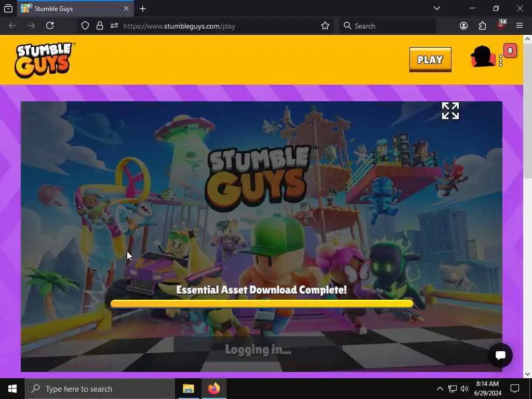Open the Windows notification center icon
The image size is (532, 399).
(515, 389)
